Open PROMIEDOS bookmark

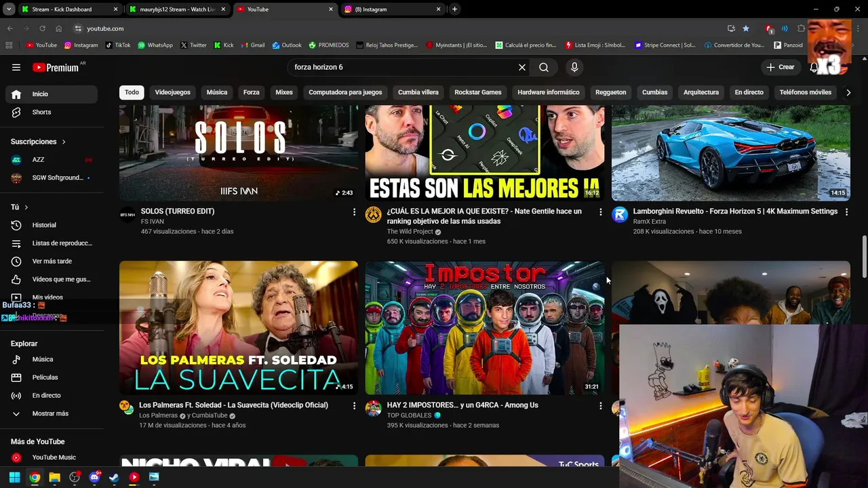328,45
